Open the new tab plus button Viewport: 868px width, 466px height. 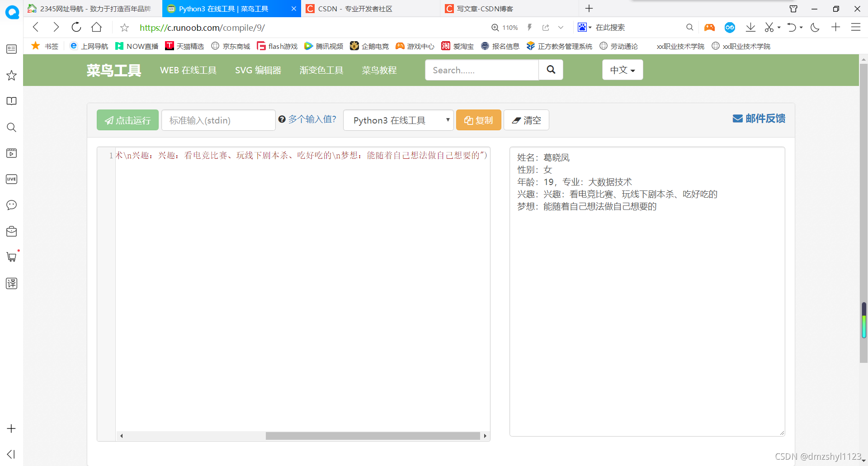click(x=589, y=9)
